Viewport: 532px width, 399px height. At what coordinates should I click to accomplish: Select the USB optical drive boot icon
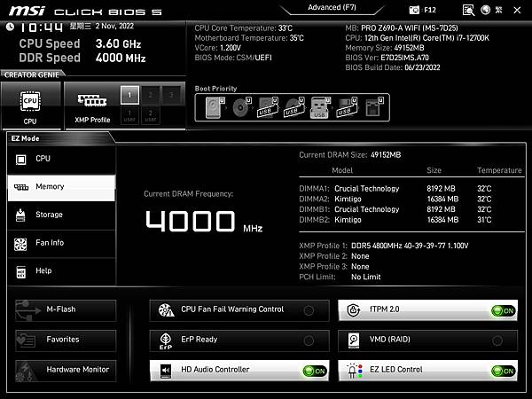point(294,107)
